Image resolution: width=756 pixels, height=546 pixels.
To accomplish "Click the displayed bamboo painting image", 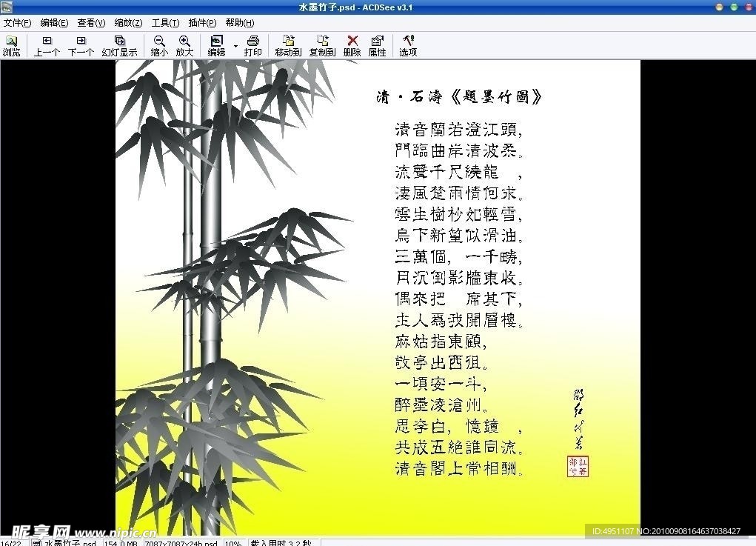I will coord(378,298).
